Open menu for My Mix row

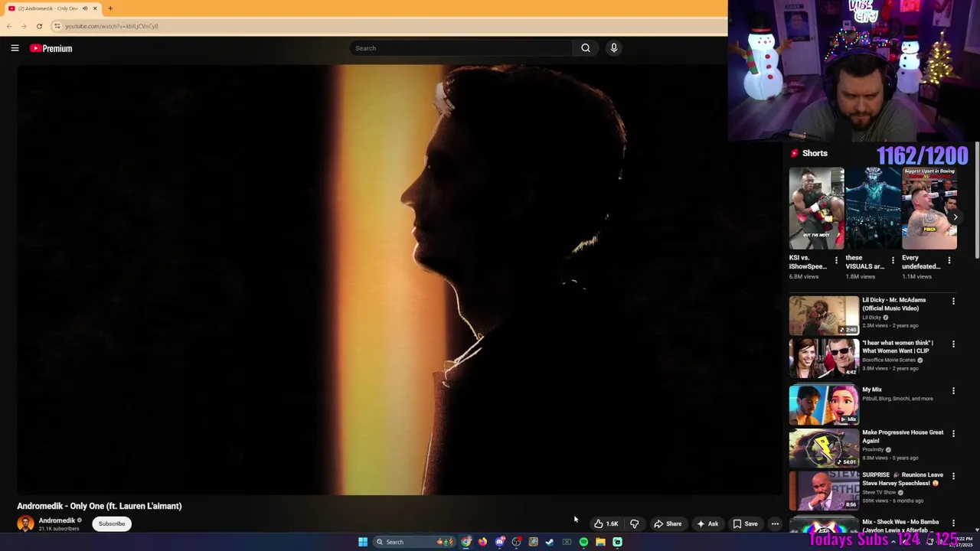pyautogui.click(x=953, y=390)
